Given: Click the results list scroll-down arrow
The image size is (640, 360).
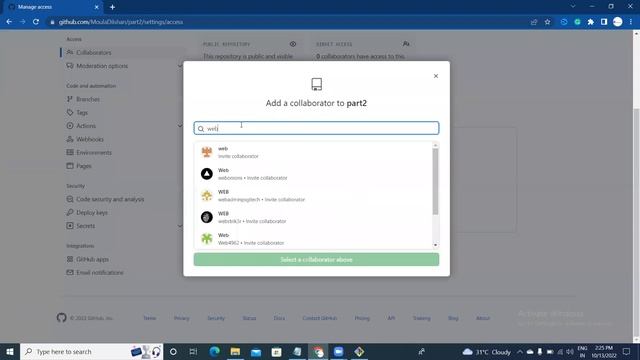Looking at the screenshot, I should [x=436, y=245].
